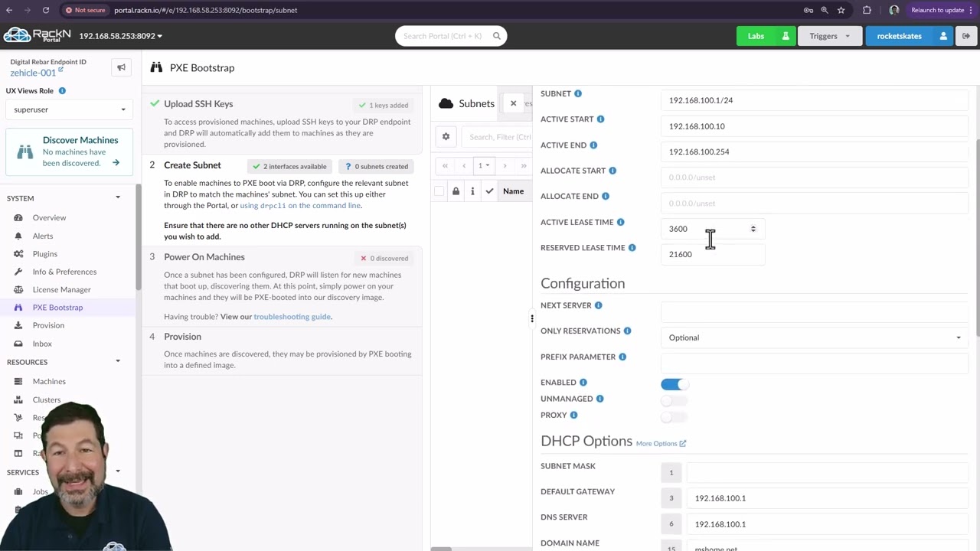The image size is (980, 551).
Task: Focus the Search Portal field
Action: coord(443,36)
